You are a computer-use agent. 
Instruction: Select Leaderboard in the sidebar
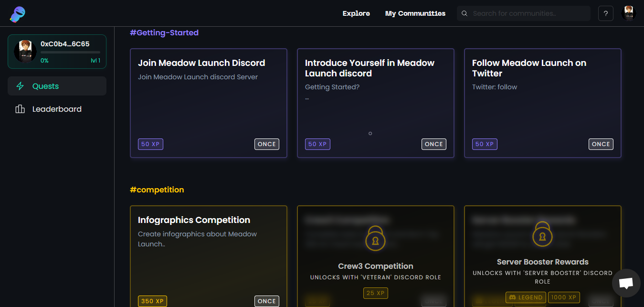click(x=57, y=109)
